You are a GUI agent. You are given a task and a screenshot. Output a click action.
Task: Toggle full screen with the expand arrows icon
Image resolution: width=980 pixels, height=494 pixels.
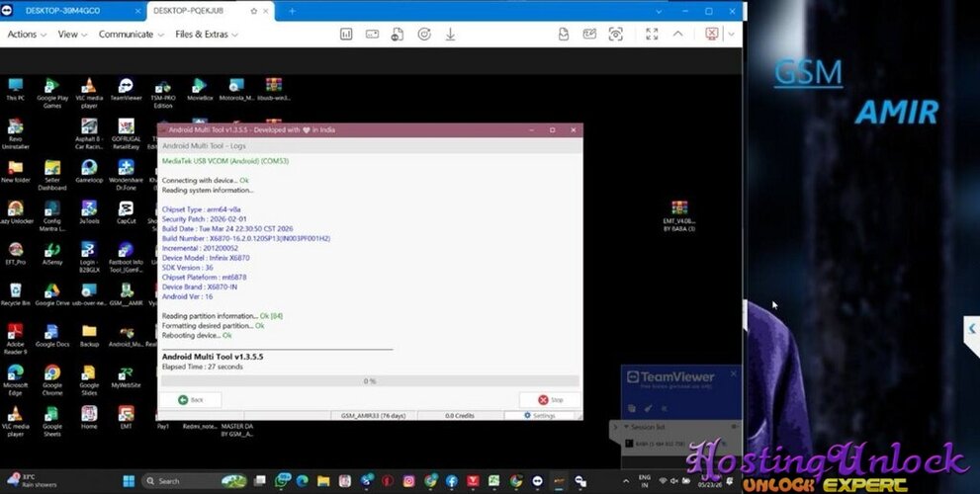(x=652, y=35)
